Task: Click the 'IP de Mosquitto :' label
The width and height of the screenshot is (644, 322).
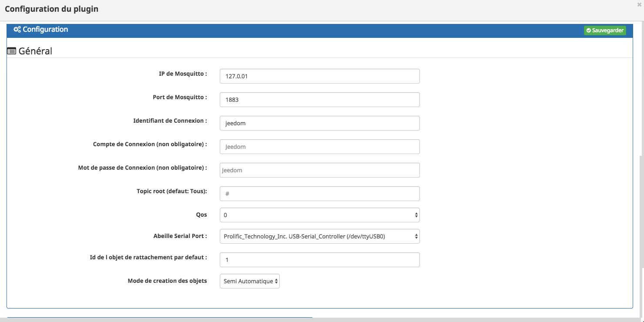Action: tap(183, 74)
